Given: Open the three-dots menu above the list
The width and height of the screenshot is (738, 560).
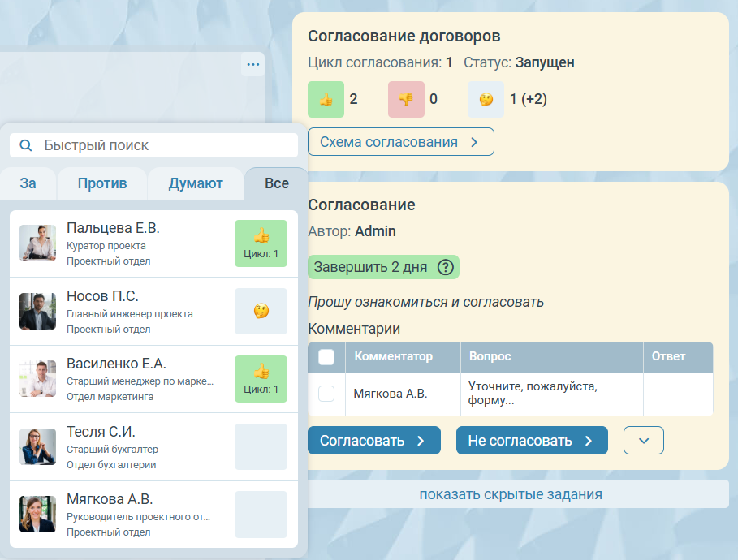Looking at the screenshot, I should 253,65.
